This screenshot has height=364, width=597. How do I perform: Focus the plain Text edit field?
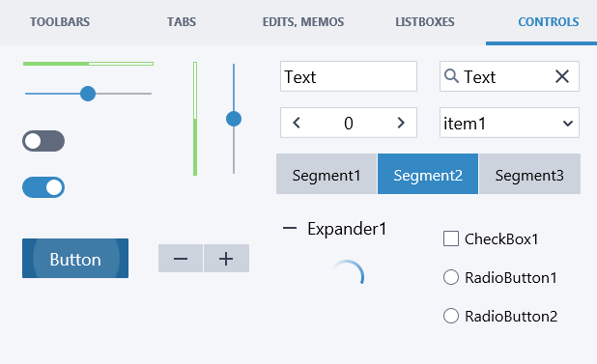coord(349,76)
